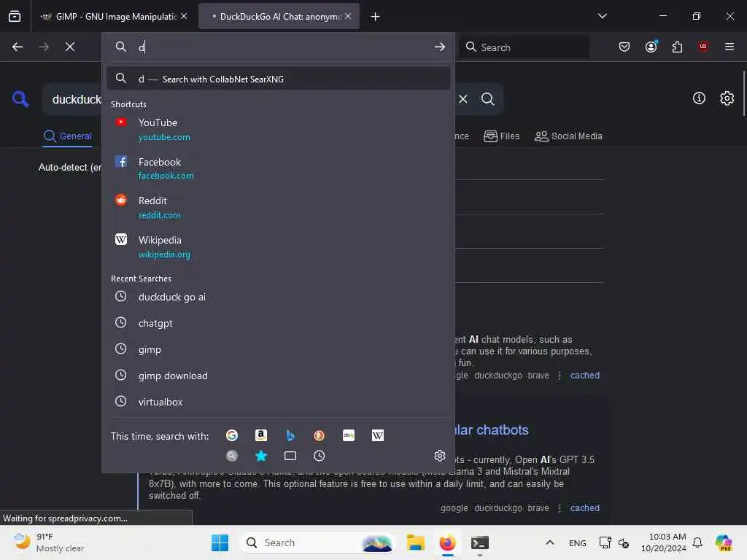Open the notifications bell in taskbar
The image size is (747, 560).
point(697,542)
